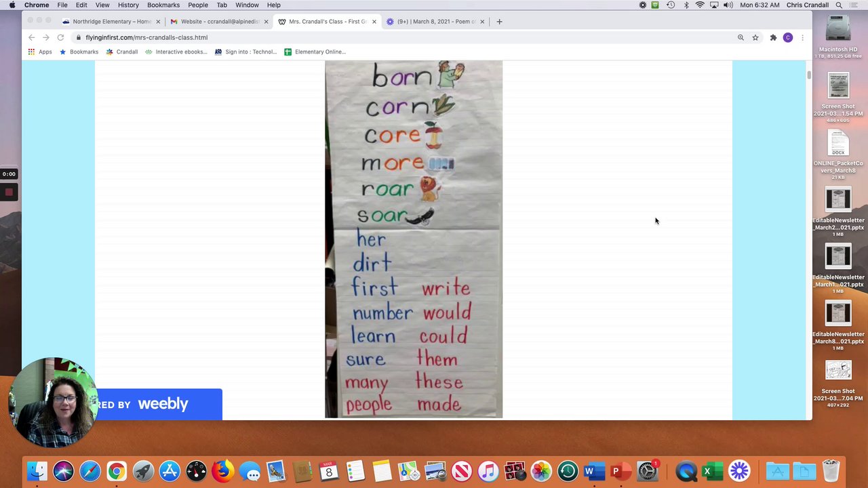Open QuickTime Player from the dock

(x=686, y=470)
